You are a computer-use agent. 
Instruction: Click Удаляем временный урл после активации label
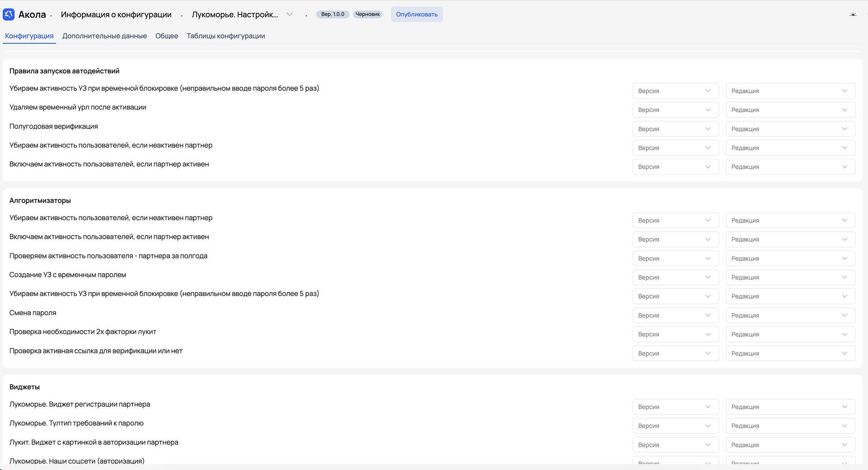pyautogui.click(x=78, y=107)
